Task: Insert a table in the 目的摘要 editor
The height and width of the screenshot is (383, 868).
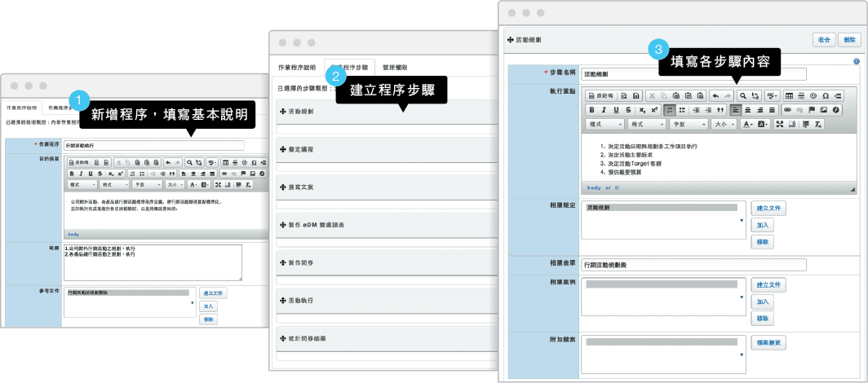Action: coord(225,163)
